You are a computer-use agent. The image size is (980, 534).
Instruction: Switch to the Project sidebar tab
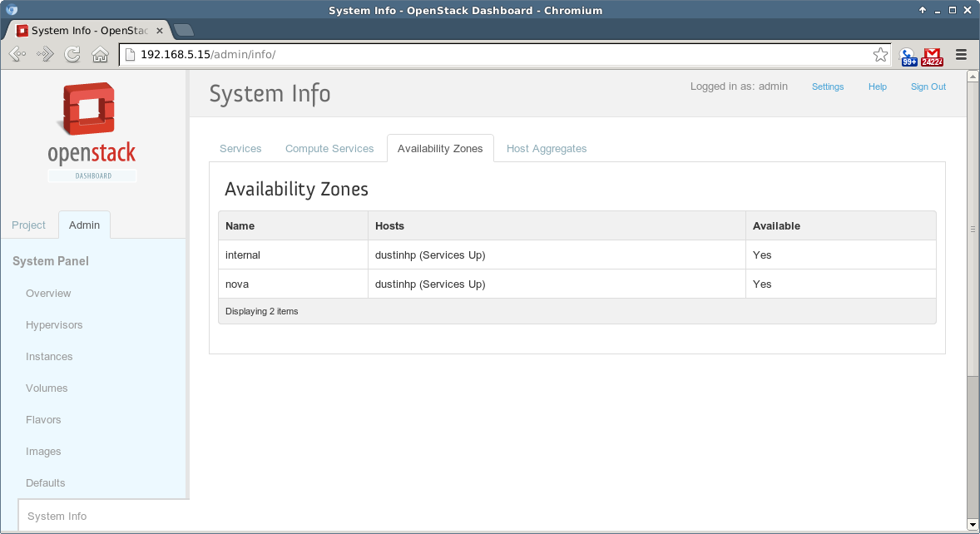pyautogui.click(x=29, y=225)
